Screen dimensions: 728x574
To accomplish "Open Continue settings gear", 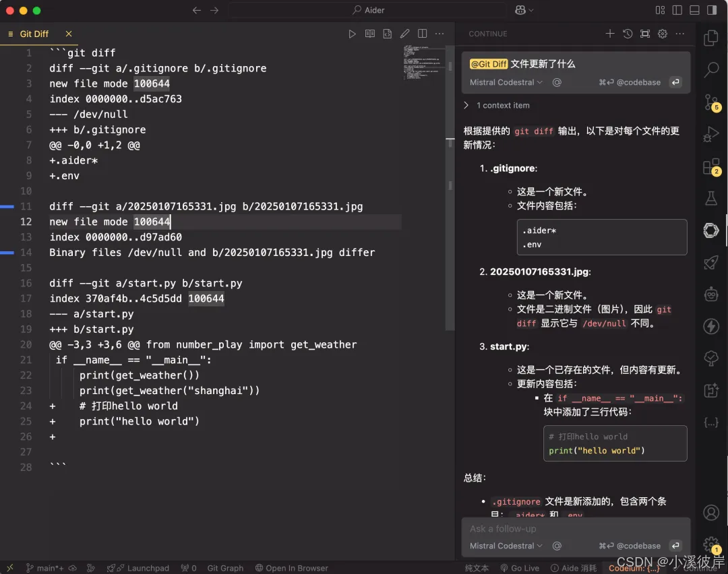I will (x=663, y=34).
